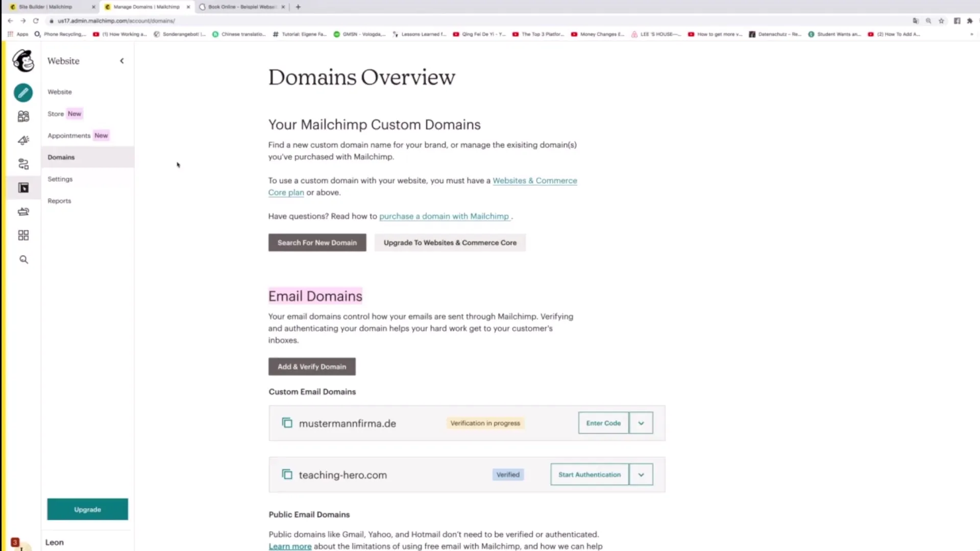Click Start Authentication for teaching-hero.com
This screenshot has width=980, height=551.
click(590, 474)
